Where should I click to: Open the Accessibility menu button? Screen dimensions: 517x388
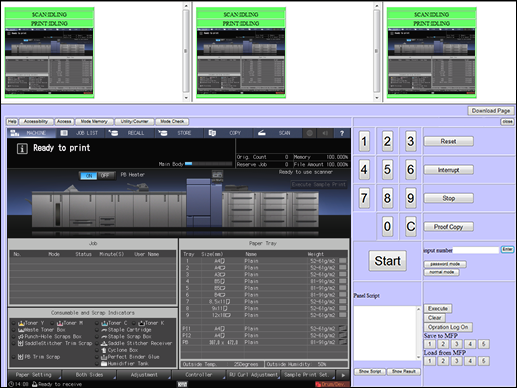tap(36, 122)
